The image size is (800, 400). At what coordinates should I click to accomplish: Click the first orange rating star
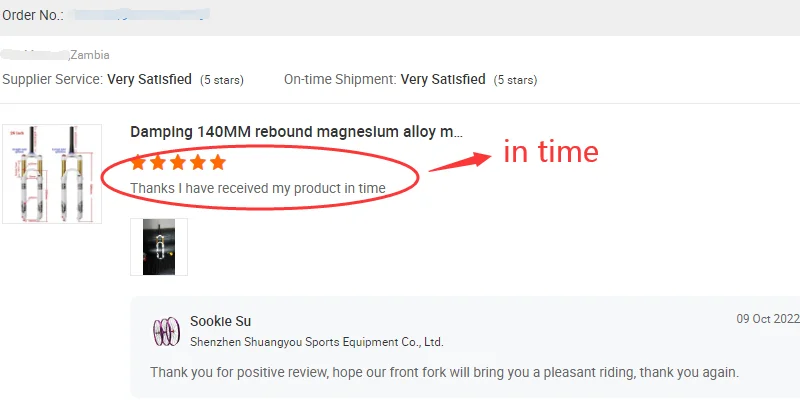click(139, 162)
